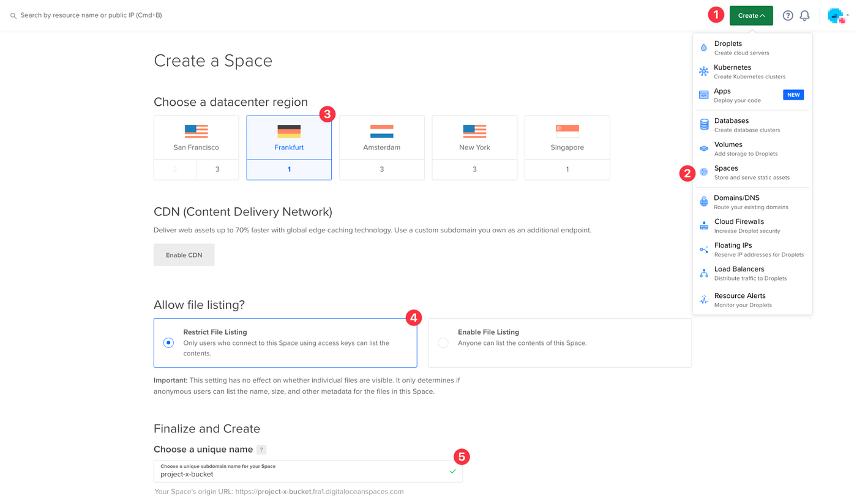Open Kubernetes via its snowflake icon

click(x=704, y=70)
